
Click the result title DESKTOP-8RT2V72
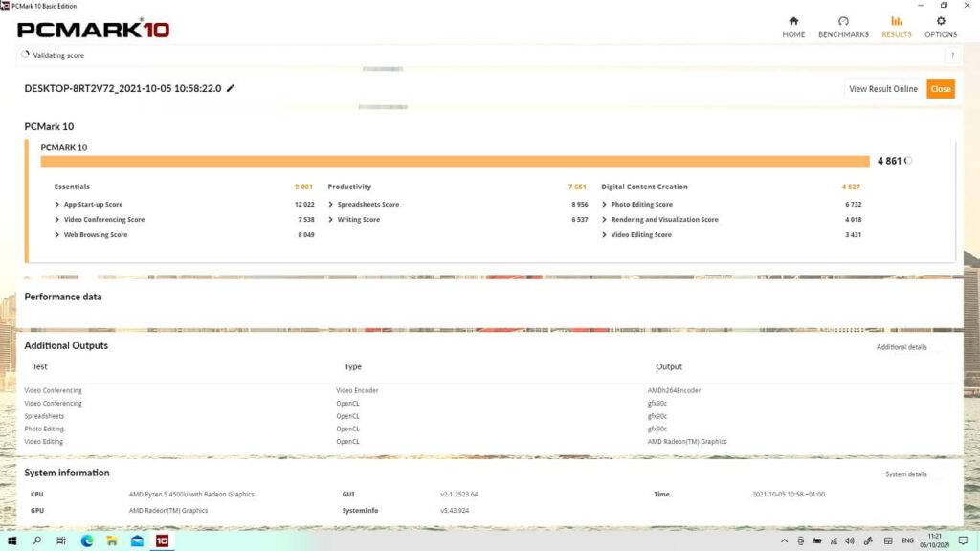coord(122,89)
